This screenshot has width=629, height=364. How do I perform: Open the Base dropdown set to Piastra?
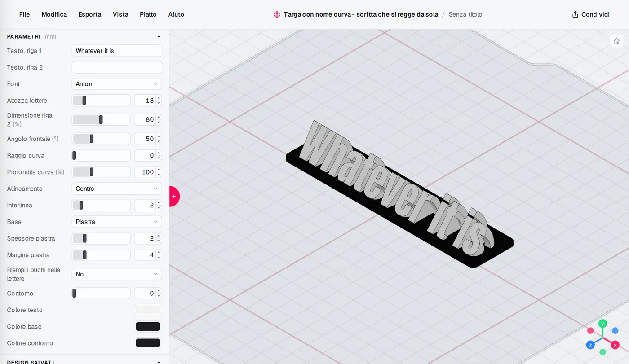pos(117,222)
